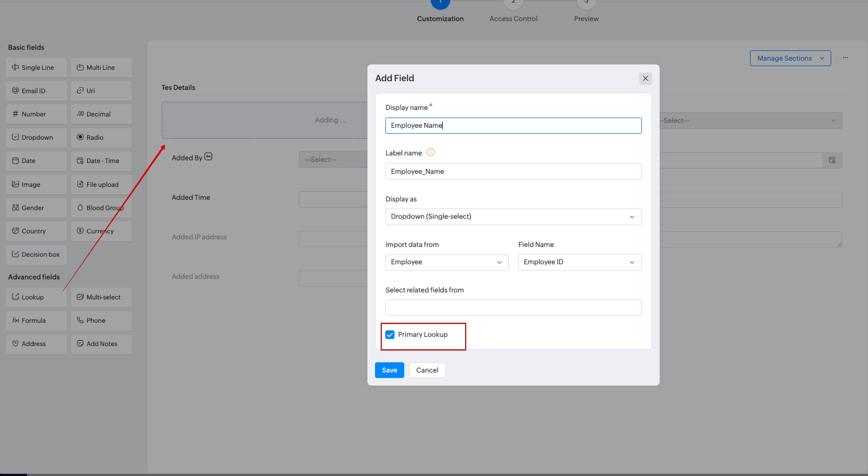Click the Save button
The image size is (868, 476).
pyautogui.click(x=389, y=370)
